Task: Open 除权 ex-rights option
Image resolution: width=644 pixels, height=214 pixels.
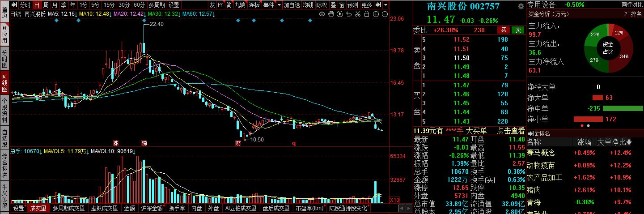Action: (x=321, y=5)
